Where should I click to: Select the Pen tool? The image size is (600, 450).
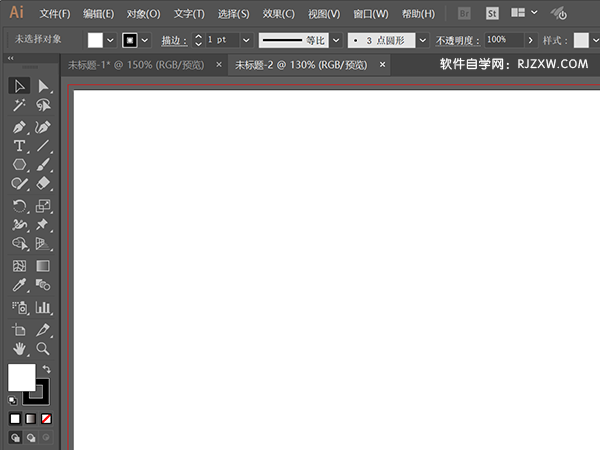(19, 127)
